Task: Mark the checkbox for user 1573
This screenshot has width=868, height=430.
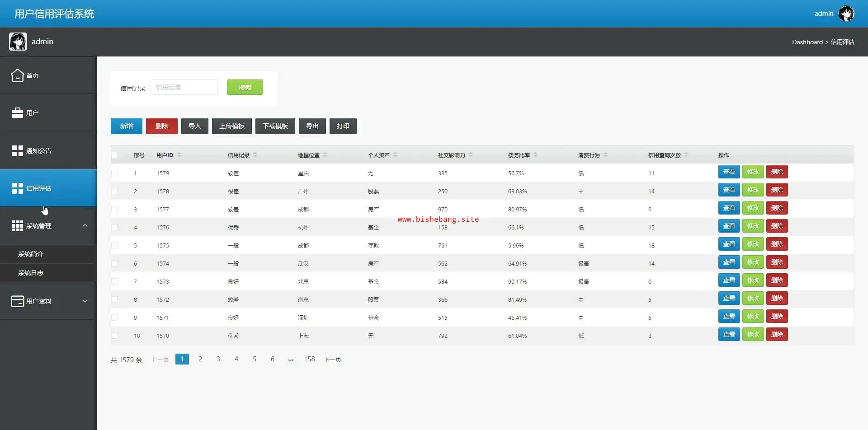Action: [x=114, y=281]
